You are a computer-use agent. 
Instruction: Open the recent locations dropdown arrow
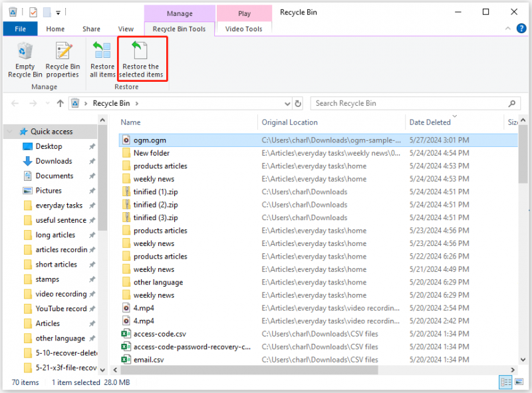tap(47, 103)
